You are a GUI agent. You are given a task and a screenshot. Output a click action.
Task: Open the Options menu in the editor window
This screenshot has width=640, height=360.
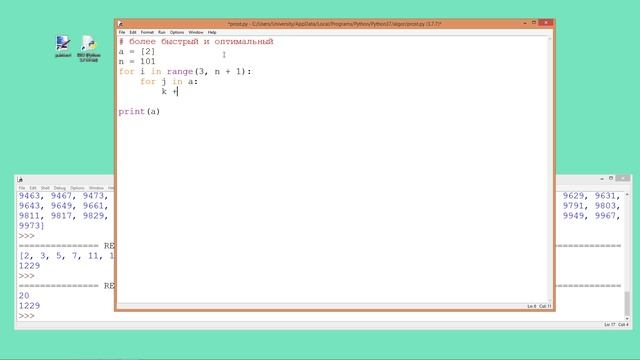tap(177, 32)
